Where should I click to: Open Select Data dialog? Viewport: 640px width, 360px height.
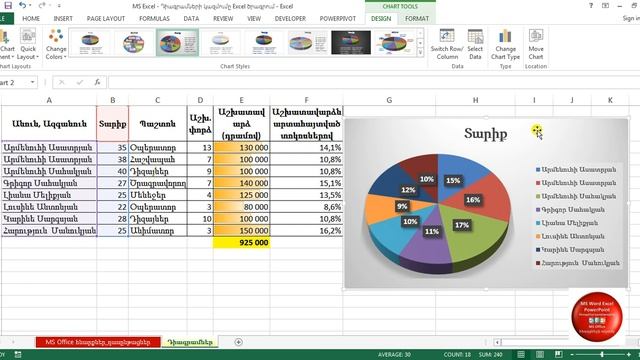click(475, 44)
